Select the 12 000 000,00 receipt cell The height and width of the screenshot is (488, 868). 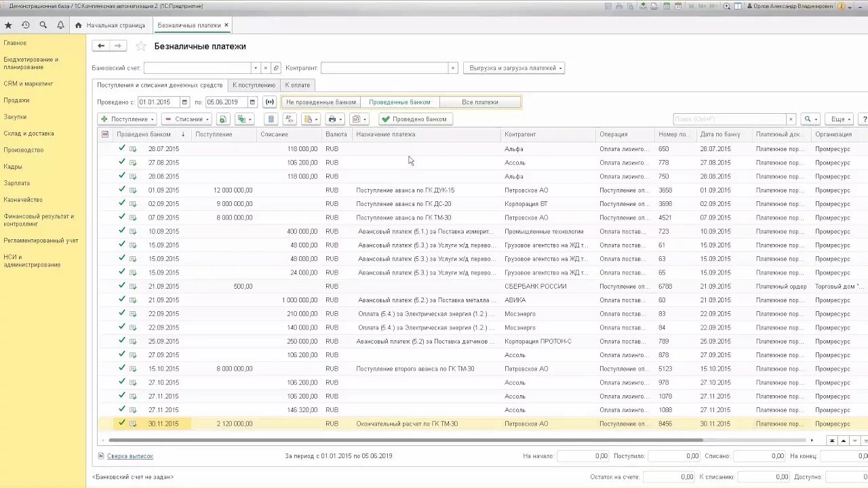click(x=224, y=190)
